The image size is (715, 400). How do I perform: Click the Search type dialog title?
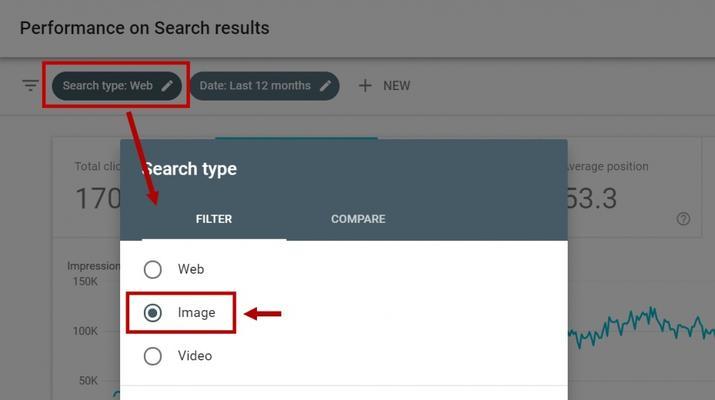pos(189,169)
